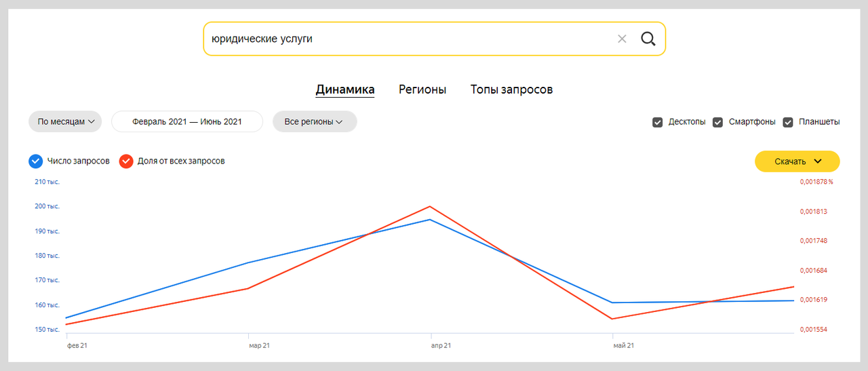
Task: Click the '0,001878 %' right axis value
Action: 816,181
